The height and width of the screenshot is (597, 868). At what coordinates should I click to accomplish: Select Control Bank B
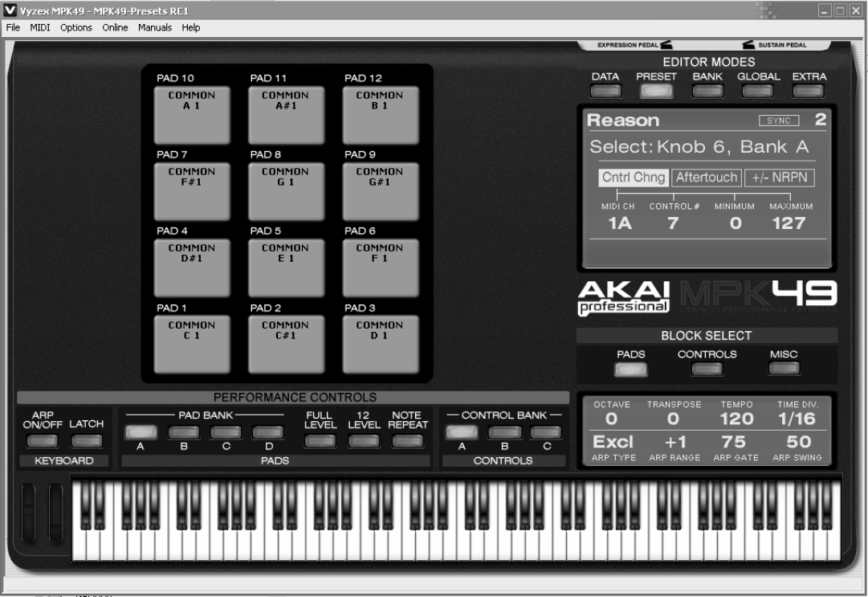pos(504,432)
